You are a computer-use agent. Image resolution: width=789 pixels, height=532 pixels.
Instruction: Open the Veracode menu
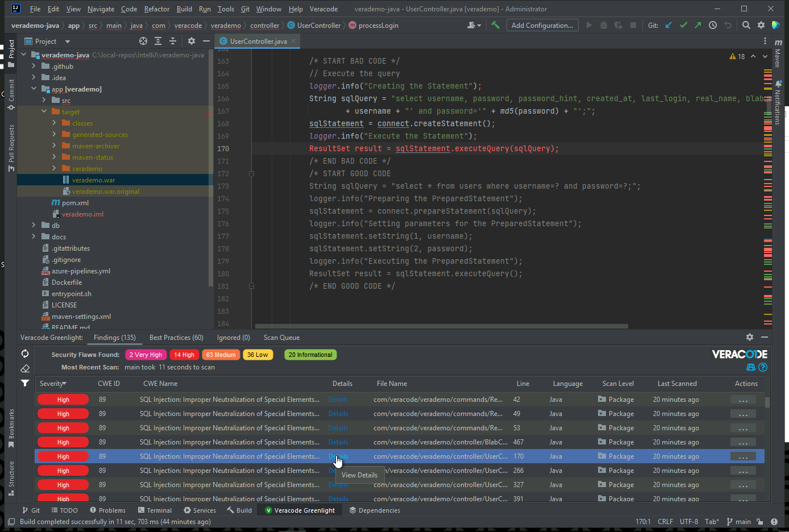(323, 9)
